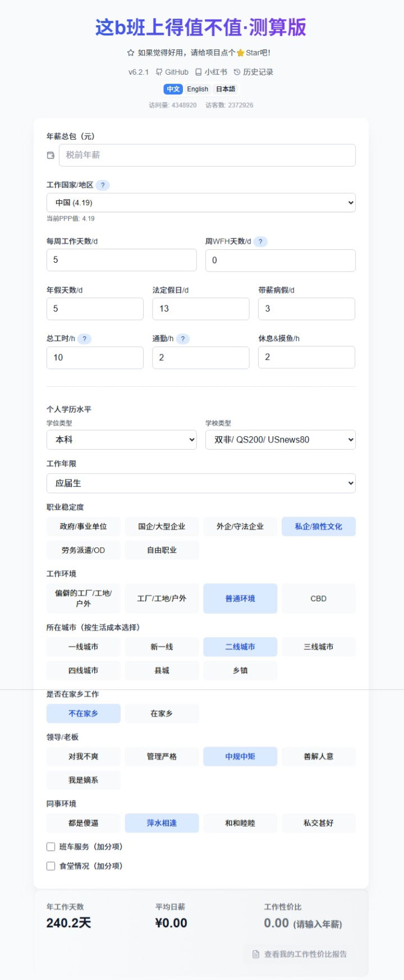
Task: Click document icon in report button
Action: point(256,954)
